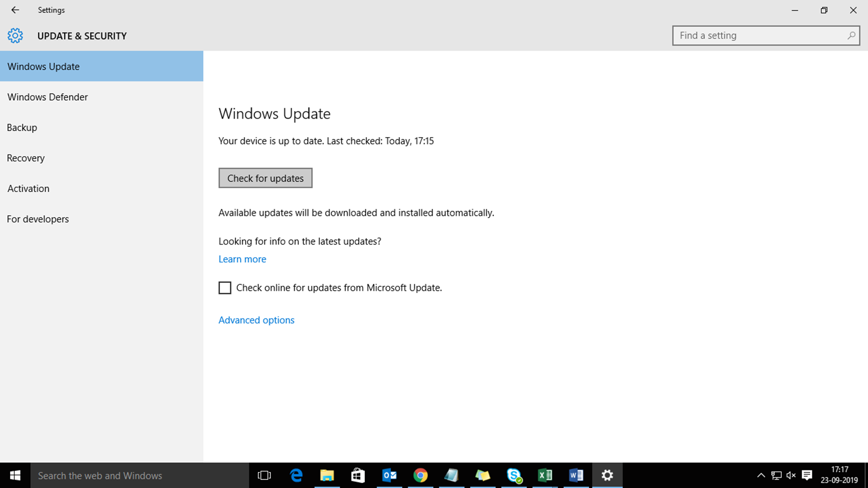868x488 pixels.
Task: Open the taskbar Settings icon
Action: click(608, 475)
